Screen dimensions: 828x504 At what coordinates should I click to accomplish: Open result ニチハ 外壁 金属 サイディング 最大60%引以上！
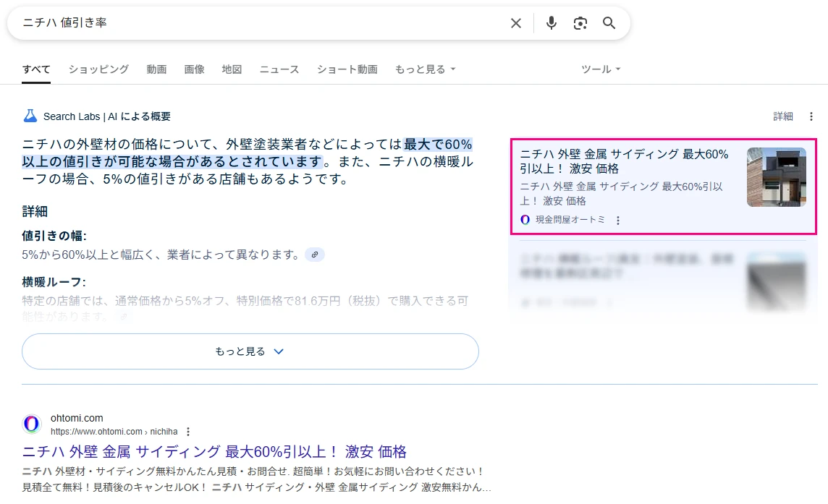click(x=214, y=452)
